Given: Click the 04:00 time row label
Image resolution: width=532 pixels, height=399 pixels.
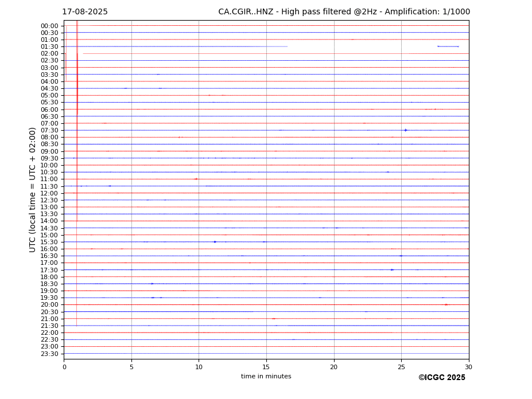Looking at the screenshot, I should [49, 82].
